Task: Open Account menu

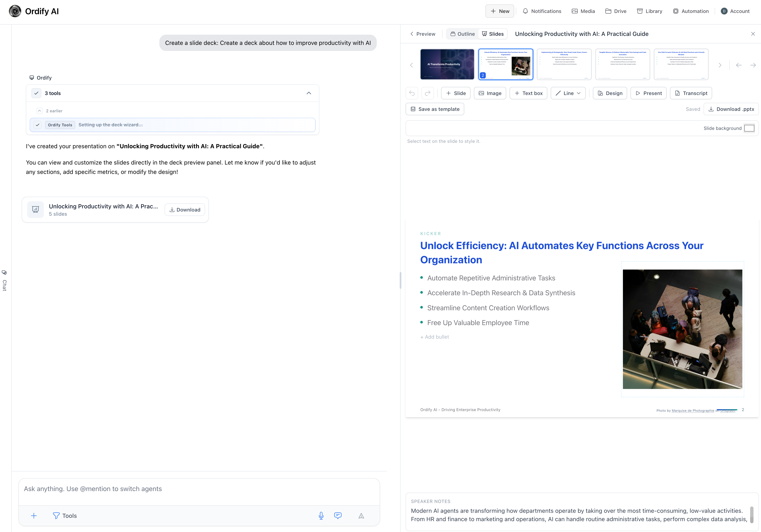Action: click(x=735, y=11)
